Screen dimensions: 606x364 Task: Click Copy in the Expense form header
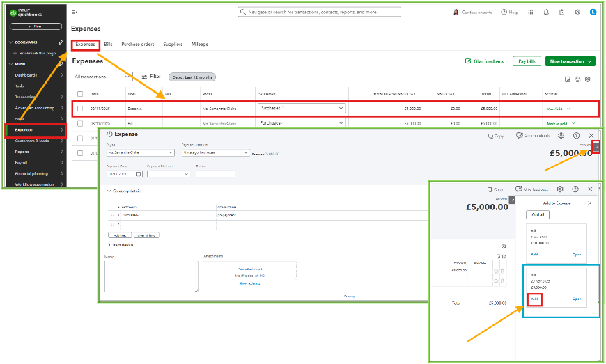(x=496, y=136)
